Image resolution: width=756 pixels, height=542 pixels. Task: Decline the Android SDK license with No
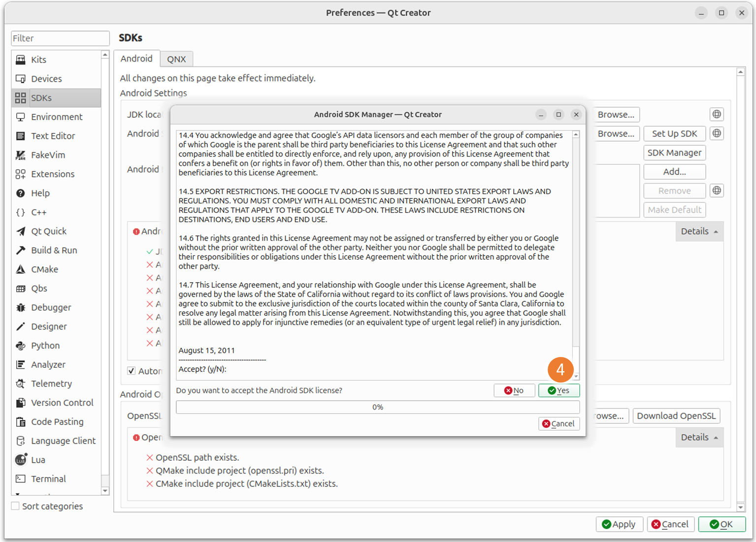click(514, 390)
